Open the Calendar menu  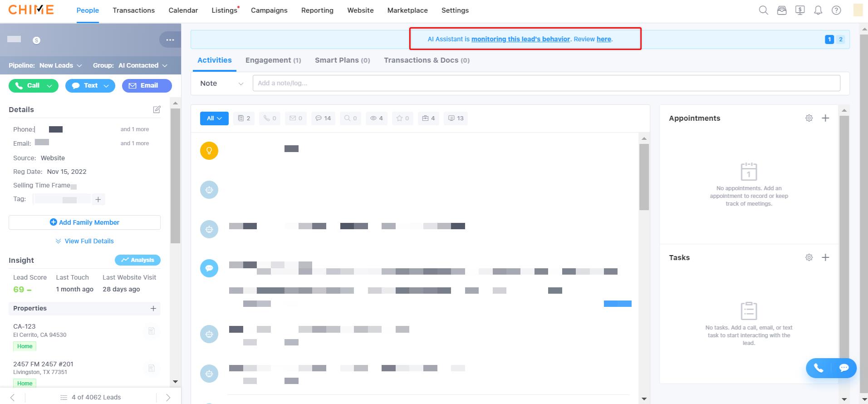click(x=183, y=10)
